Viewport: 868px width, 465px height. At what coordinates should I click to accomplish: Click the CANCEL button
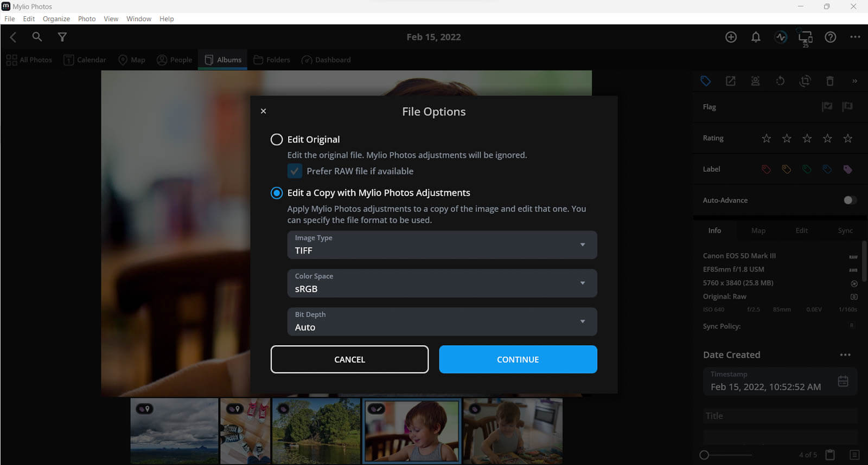349,359
